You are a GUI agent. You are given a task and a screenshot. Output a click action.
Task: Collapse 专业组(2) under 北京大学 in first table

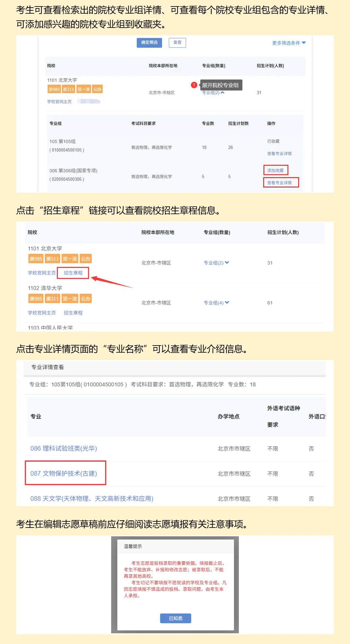(x=213, y=92)
